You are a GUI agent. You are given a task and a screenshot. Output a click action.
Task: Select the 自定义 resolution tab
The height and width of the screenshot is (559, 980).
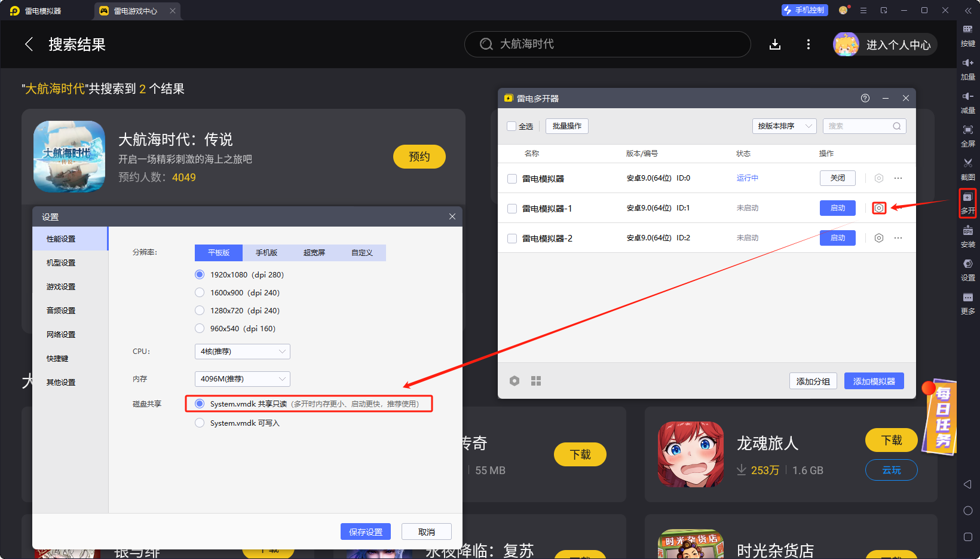point(362,253)
